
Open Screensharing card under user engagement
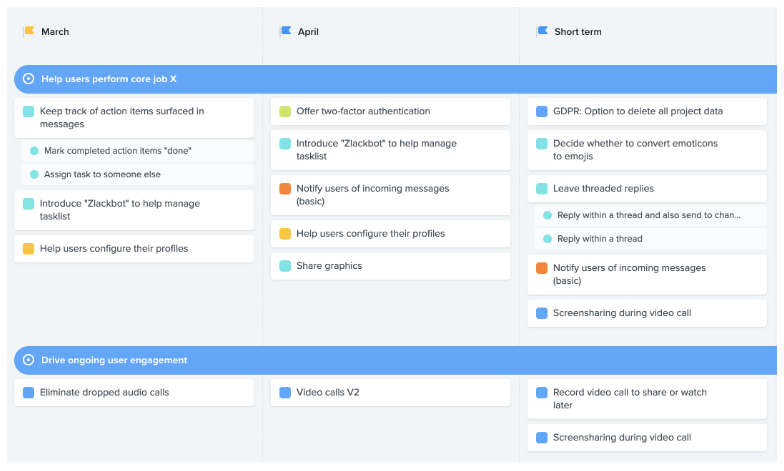[647, 438]
